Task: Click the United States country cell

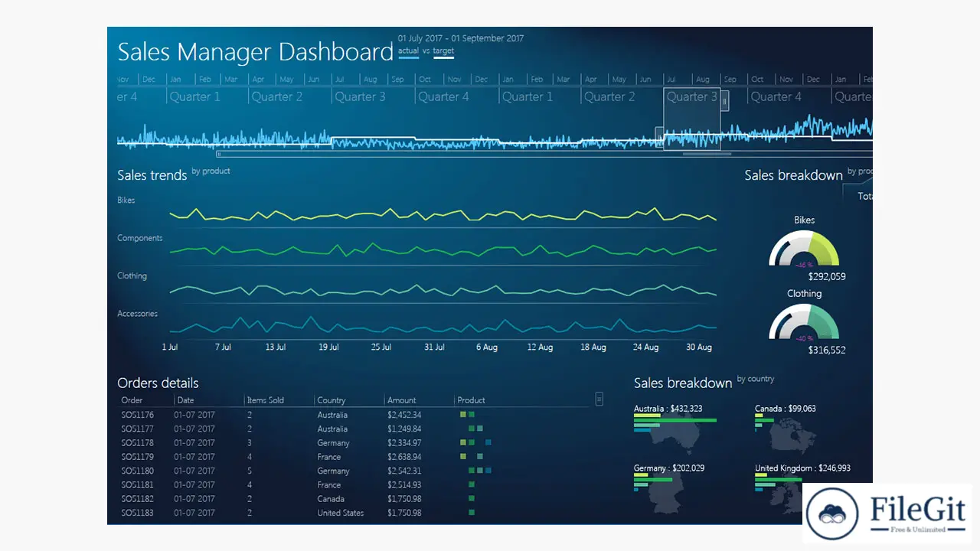Action: (x=341, y=513)
